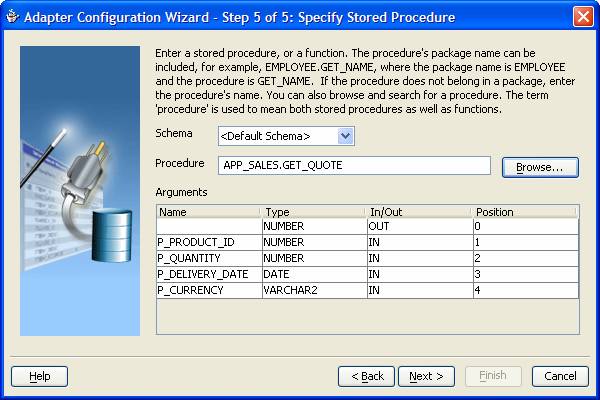Select the P_PRODUCT_ID argument row
The height and width of the screenshot is (400, 600).
coord(208,243)
